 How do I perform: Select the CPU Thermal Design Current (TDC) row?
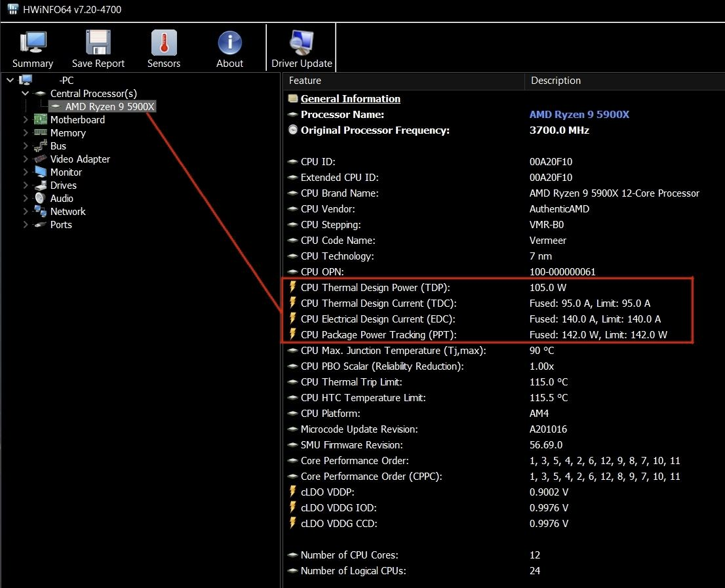click(504, 303)
